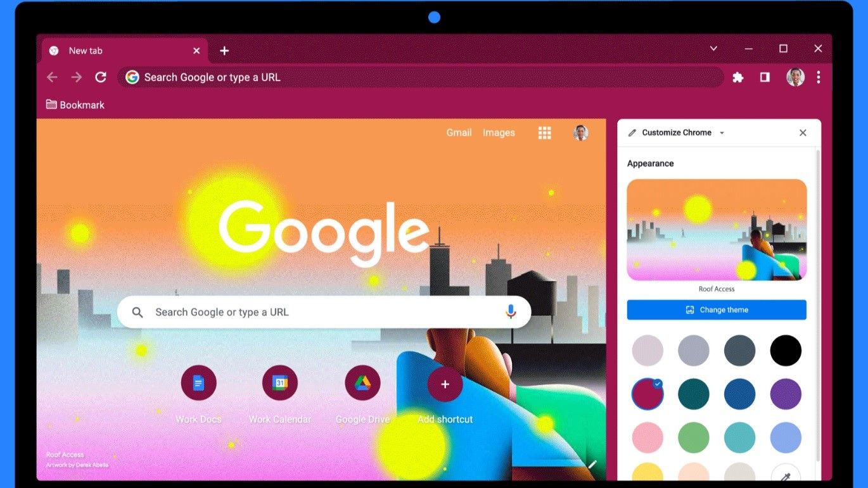Open the Extensions puzzle icon
868x488 pixels.
[737, 77]
